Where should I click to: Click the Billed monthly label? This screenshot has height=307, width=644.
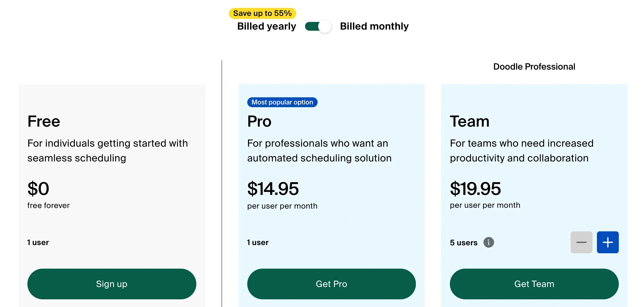coord(374,26)
